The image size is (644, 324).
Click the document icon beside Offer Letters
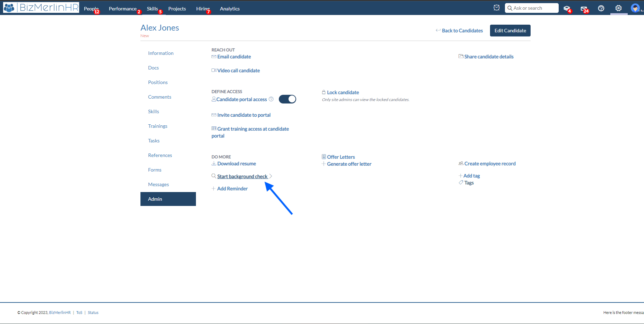coord(324,157)
